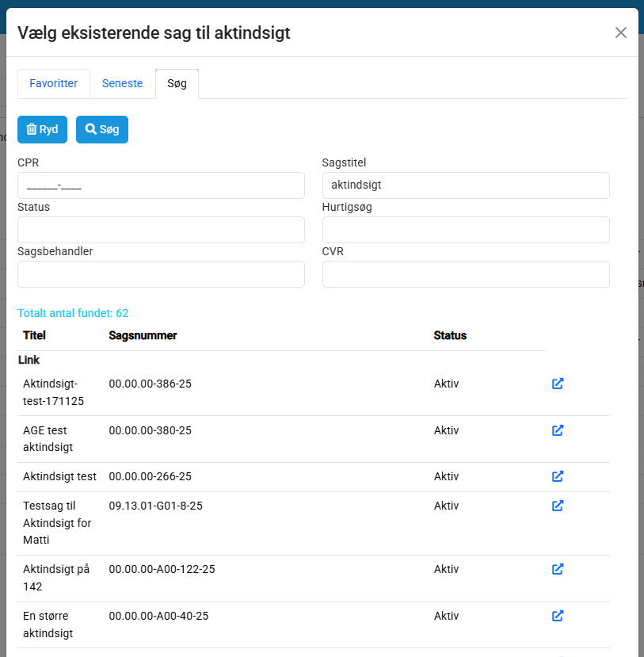
Task: Open link icon for case 00.00.00-266-25
Action: pos(558,476)
